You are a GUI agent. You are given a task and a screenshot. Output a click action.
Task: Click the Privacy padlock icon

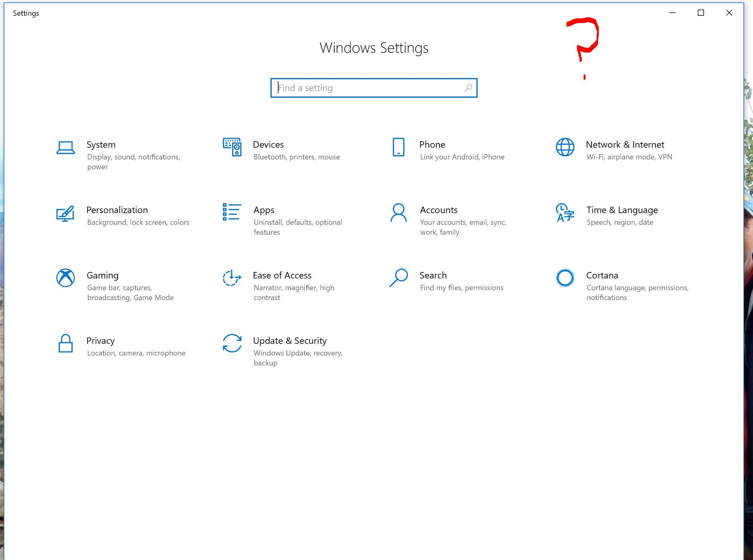point(66,343)
